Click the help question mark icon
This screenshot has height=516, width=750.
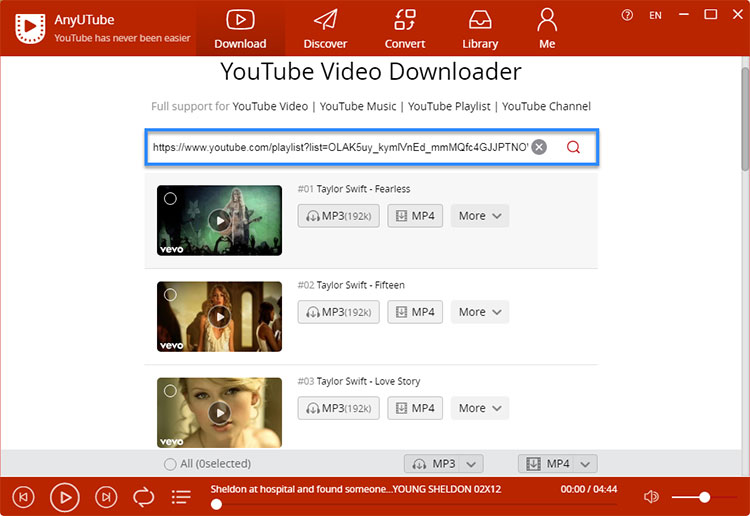(627, 15)
